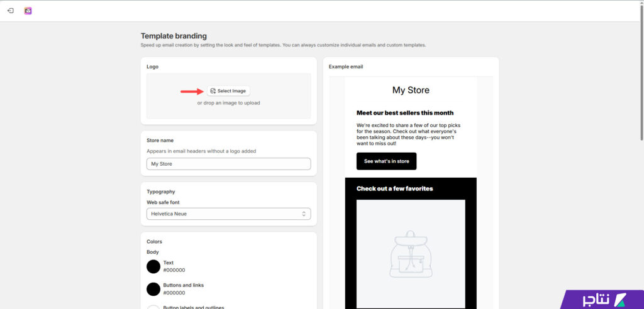The height and width of the screenshot is (309, 644).
Task: Click 'Appears in email headers' helper text
Action: pyautogui.click(x=201, y=151)
